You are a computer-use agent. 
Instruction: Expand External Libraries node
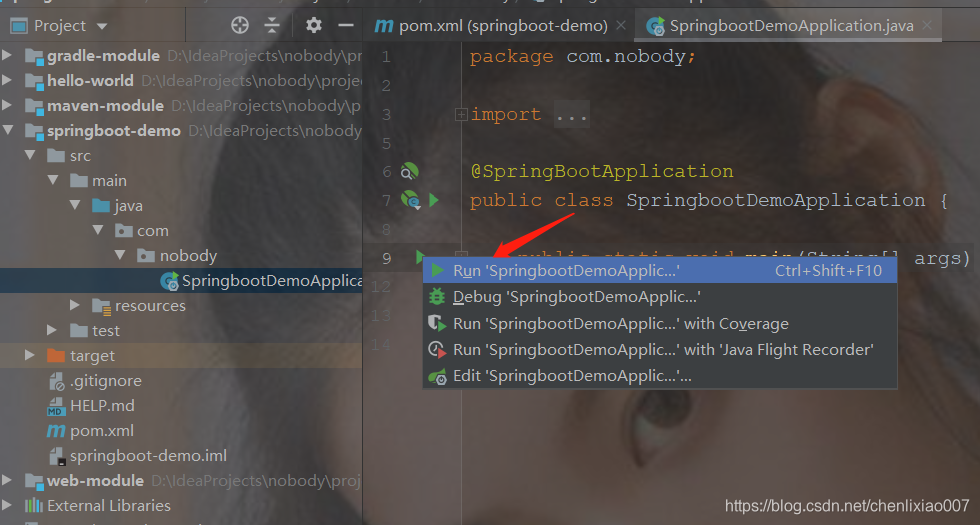click(7, 505)
